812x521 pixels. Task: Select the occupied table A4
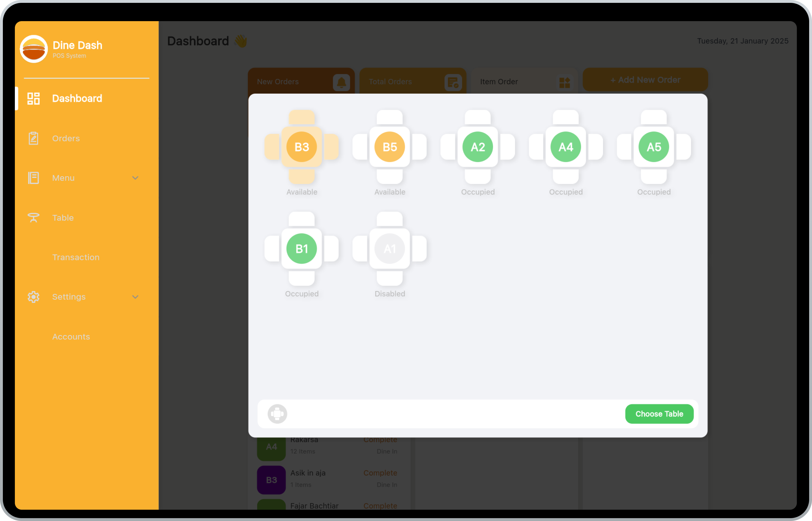coord(565,147)
